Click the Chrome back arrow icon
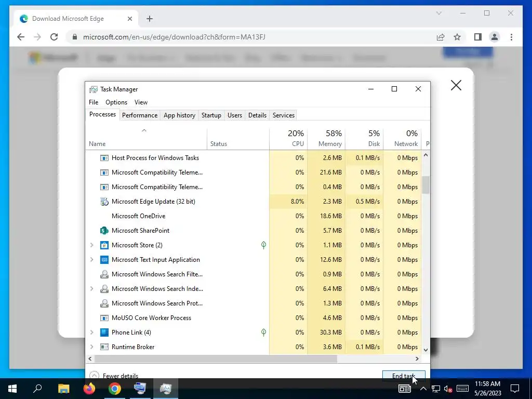This screenshot has width=532, height=399. [21, 37]
